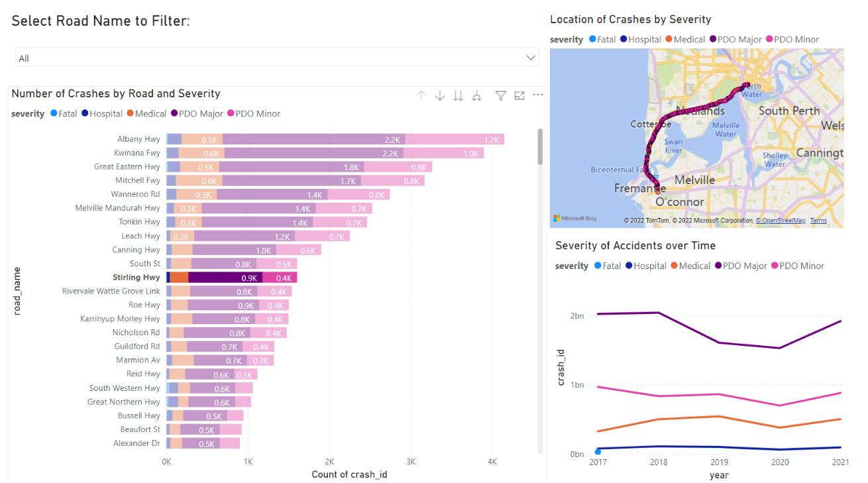Open focus mode for the crashes chart
Viewport: 868px width, 483px height.
tap(519, 95)
